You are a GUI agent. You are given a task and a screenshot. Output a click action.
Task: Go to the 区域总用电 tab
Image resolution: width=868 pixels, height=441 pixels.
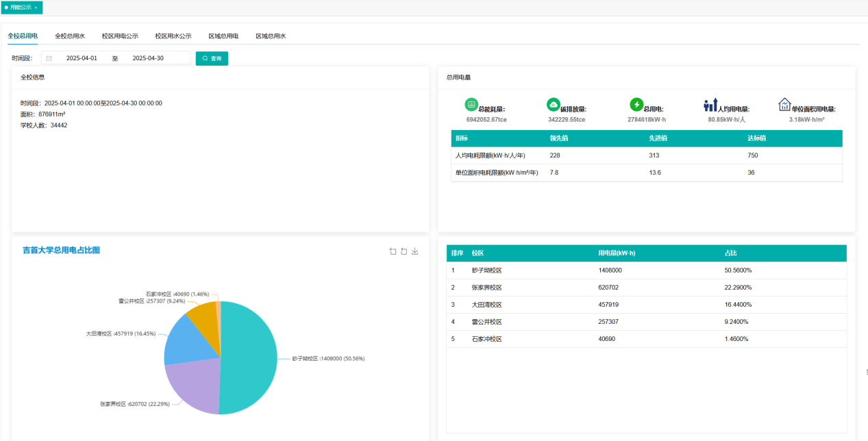click(x=223, y=36)
